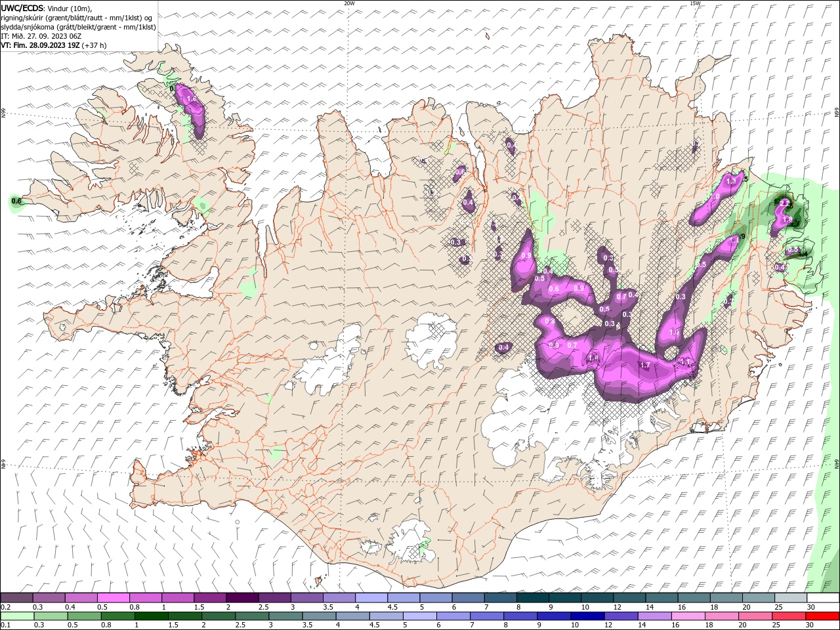Viewport: 840px width, 630px height.
Task: Click the '0.2' label in upper legend row
Action: (5, 607)
